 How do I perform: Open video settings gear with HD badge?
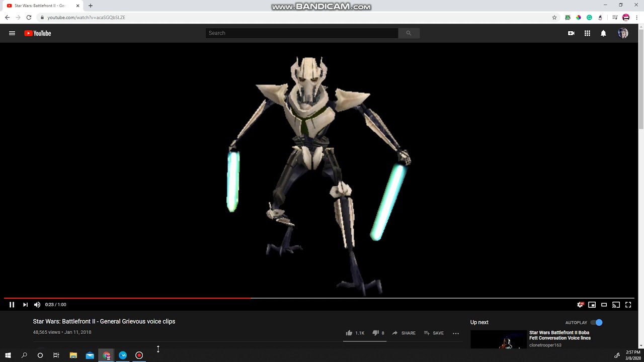[581, 305]
